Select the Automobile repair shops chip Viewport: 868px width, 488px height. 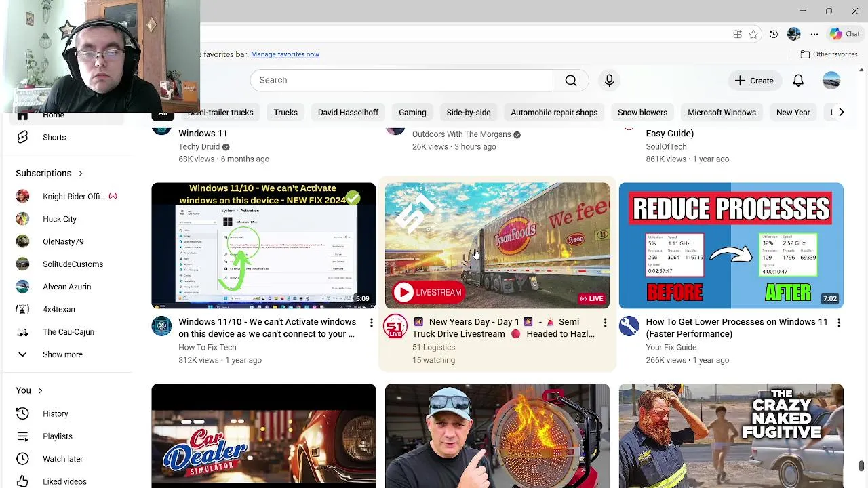pos(554,113)
